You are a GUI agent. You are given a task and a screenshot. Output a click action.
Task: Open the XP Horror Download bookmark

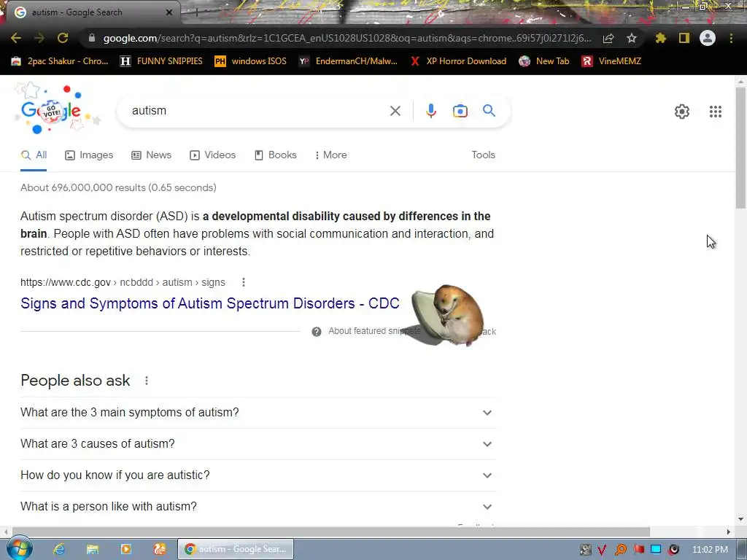coord(458,61)
